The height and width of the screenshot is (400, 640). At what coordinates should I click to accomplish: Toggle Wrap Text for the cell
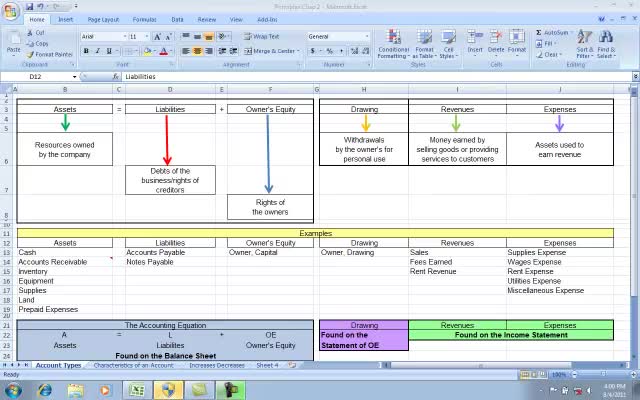point(260,36)
